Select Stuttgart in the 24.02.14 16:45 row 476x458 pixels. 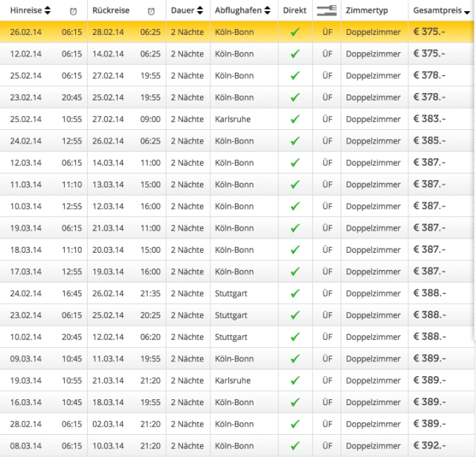231,294
